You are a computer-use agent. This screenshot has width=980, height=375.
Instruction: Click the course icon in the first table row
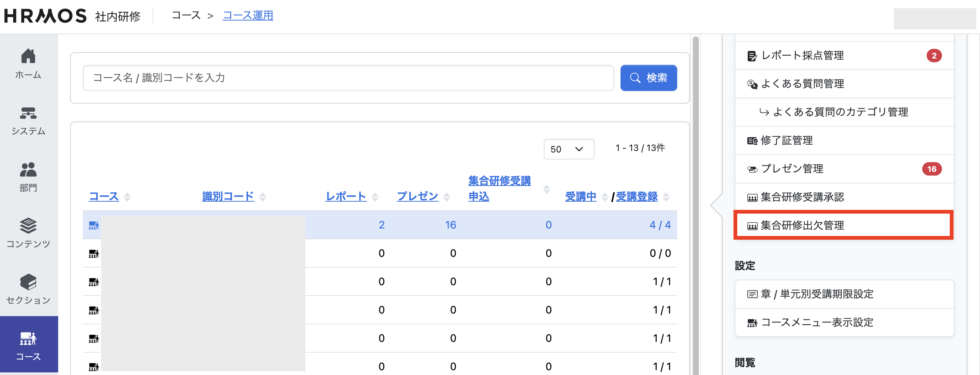[93, 225]
